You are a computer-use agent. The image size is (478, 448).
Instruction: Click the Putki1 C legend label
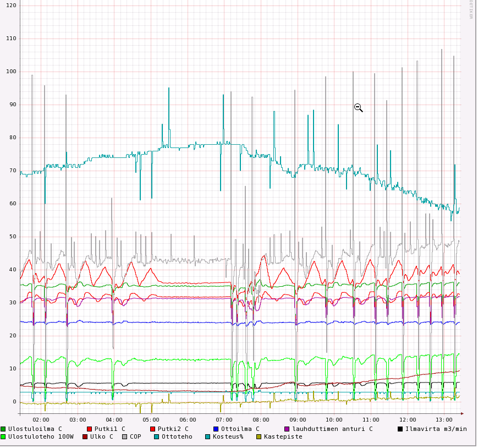click(110, 430)
